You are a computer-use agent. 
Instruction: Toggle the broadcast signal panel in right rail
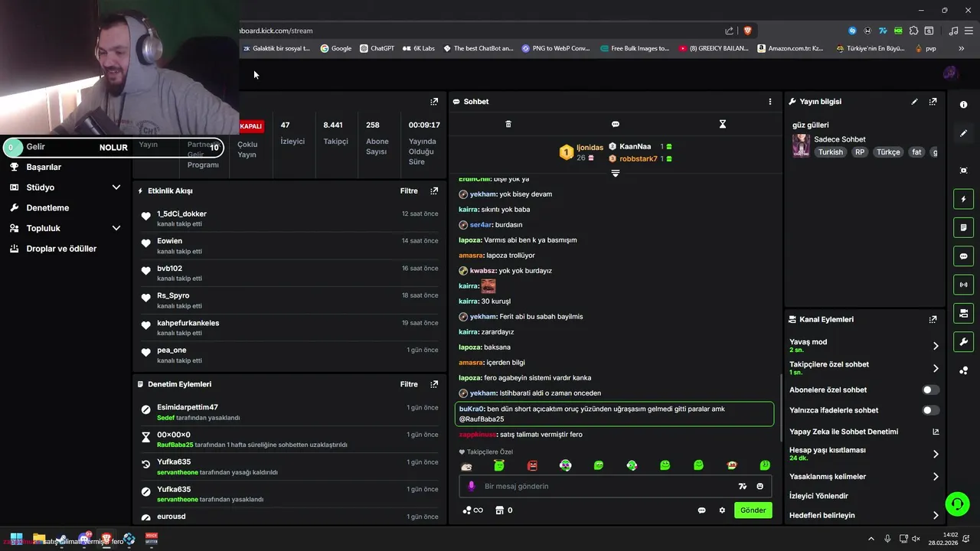coord(963,285)
